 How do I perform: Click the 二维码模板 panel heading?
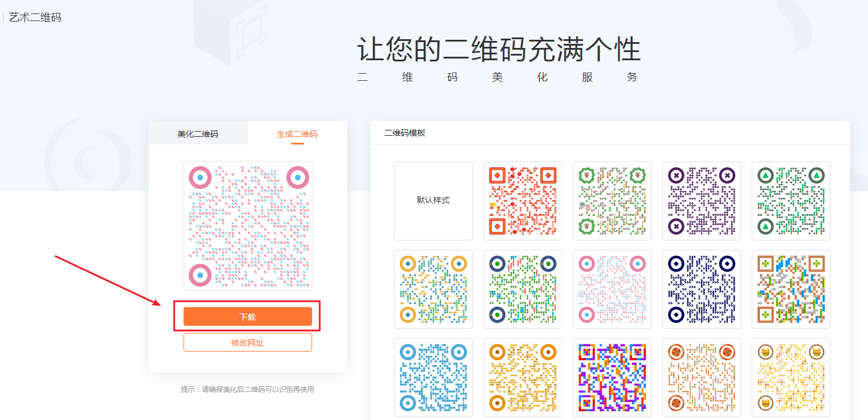(x=405, y=133)
